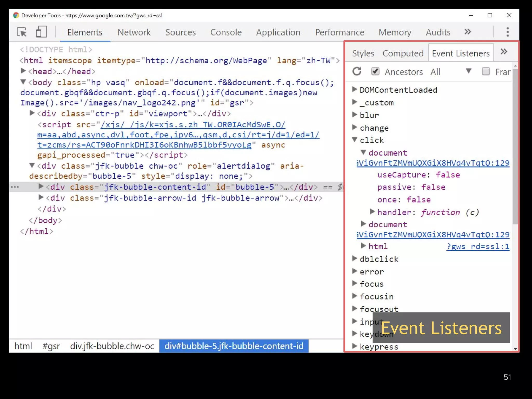Expand the error event group
Viewport: 532px width, 399px height.
(x=355, y=271)
